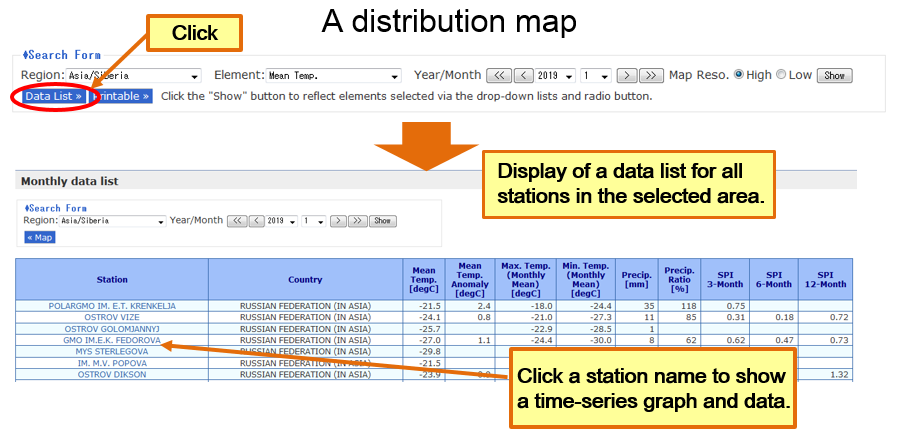Select the Low map resolution radio button
Image resolution: width=900 pixels, height=437 pixels.
tap(781, 74)
